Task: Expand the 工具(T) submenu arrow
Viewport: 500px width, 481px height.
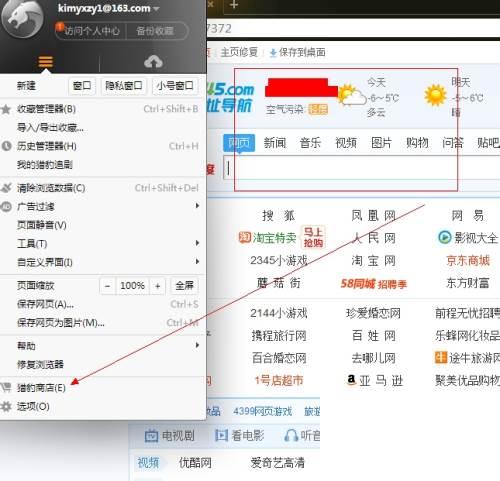Action: [197, 243]
